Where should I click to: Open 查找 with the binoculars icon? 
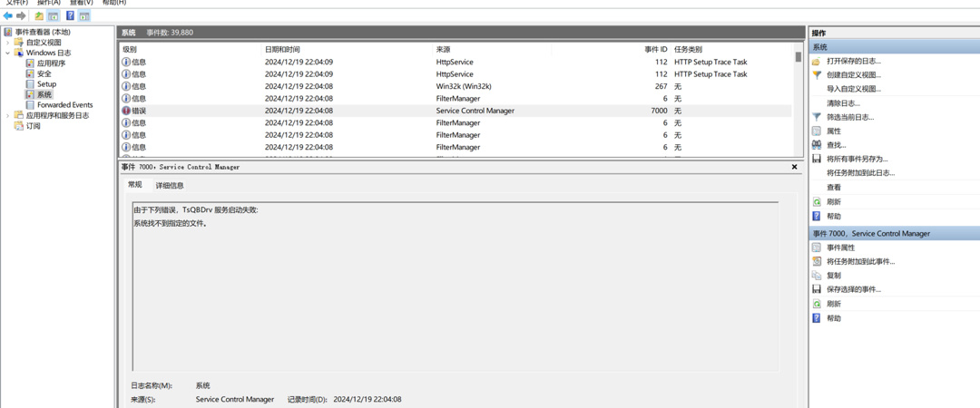click(835, 145)
